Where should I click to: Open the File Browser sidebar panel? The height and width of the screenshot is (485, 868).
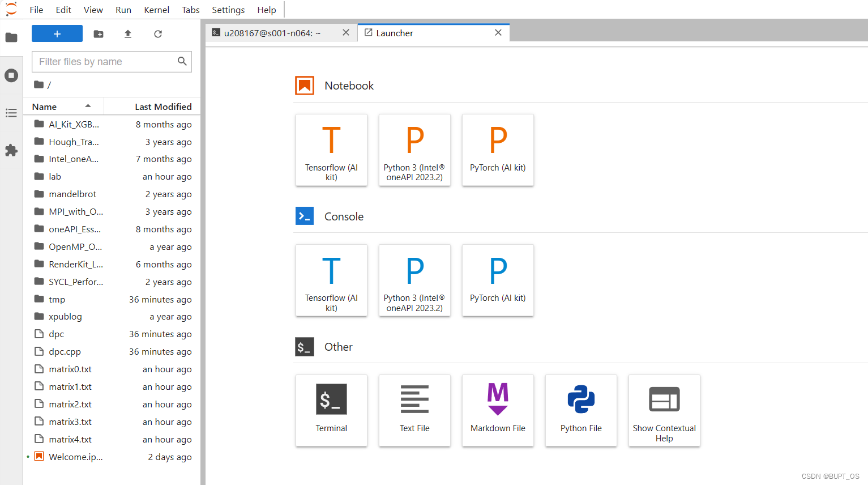pyautogui.click(x=11, y=37)
